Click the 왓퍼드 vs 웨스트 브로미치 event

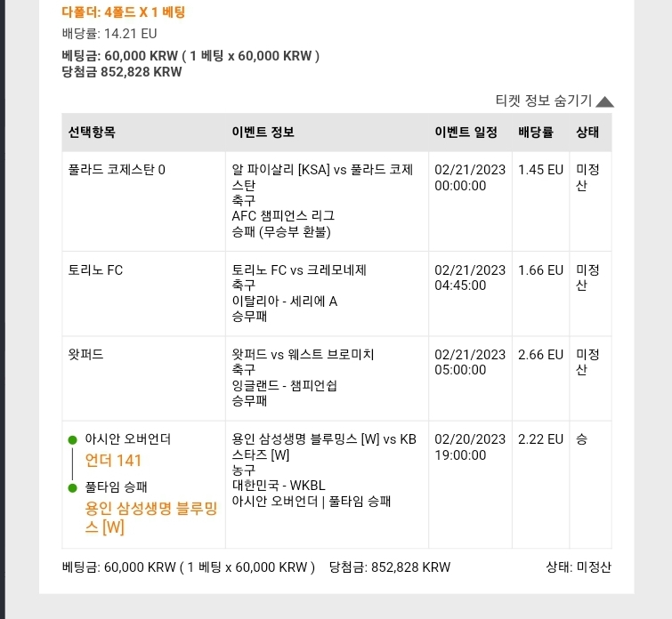(x=303, y=355)
